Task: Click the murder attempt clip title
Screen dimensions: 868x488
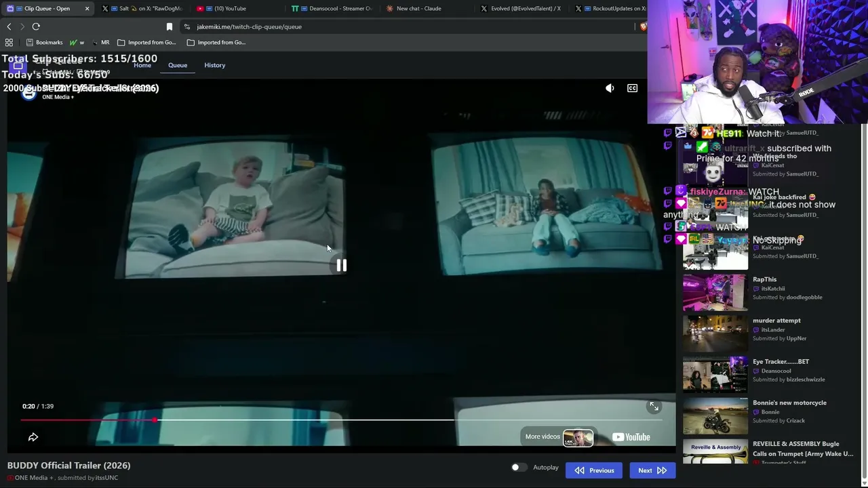Action: point(776,321)
